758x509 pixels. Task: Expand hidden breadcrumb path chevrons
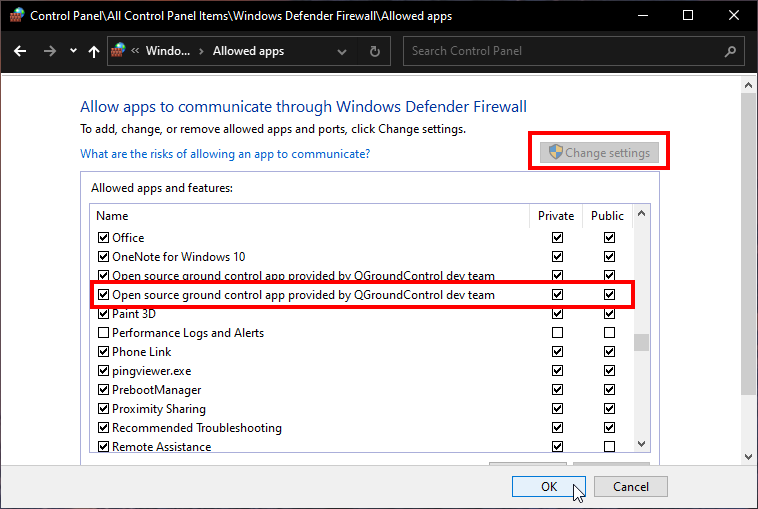135,51
